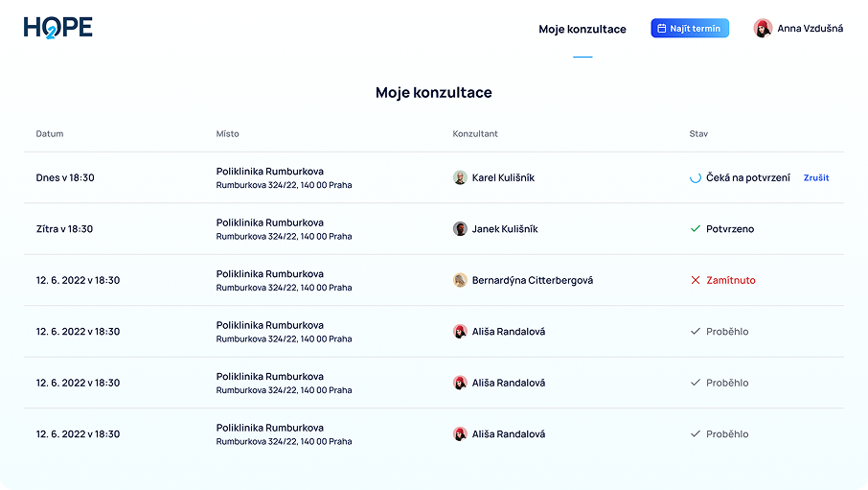
Task: Click the green Potvrzeno checkmark icon
Action: 696,229
